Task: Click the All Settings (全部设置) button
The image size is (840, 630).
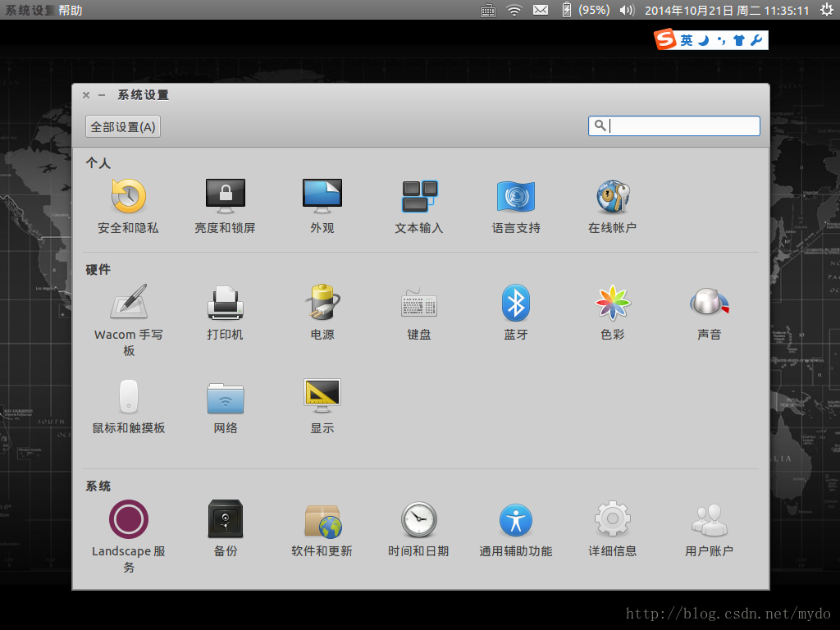Action: coord(123,127)
